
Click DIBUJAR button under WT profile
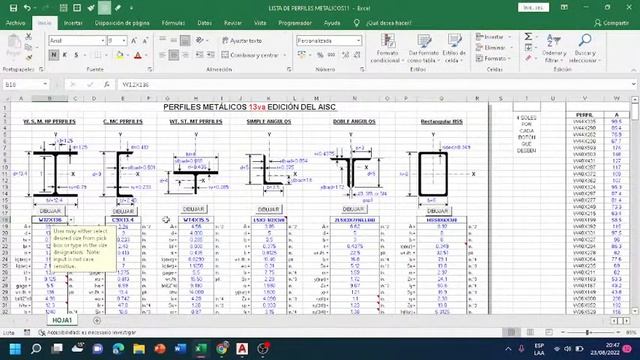(193, 209)
